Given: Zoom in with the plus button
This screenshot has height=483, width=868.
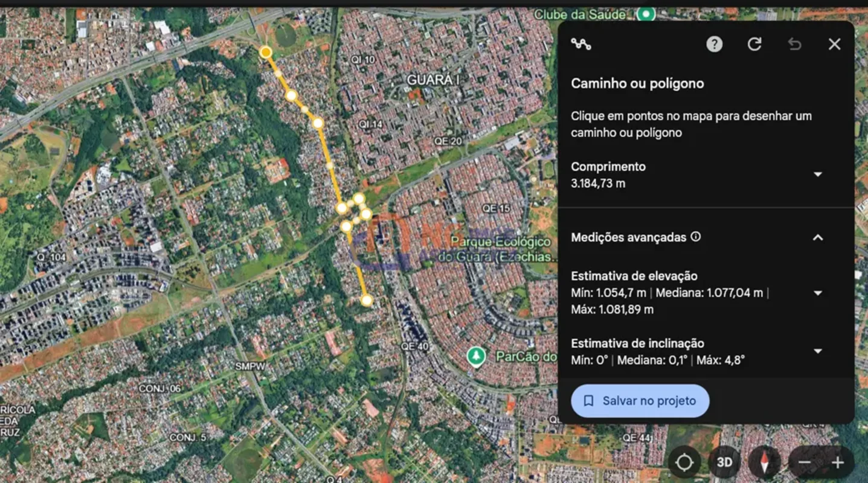Looking at the screenshot, I should point(837,462).
